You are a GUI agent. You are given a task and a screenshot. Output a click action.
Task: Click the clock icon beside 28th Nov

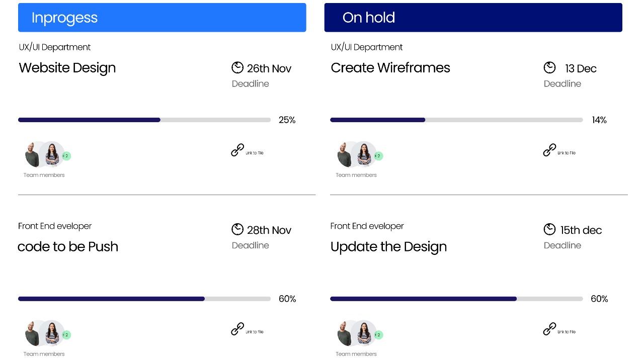point(237,229)
